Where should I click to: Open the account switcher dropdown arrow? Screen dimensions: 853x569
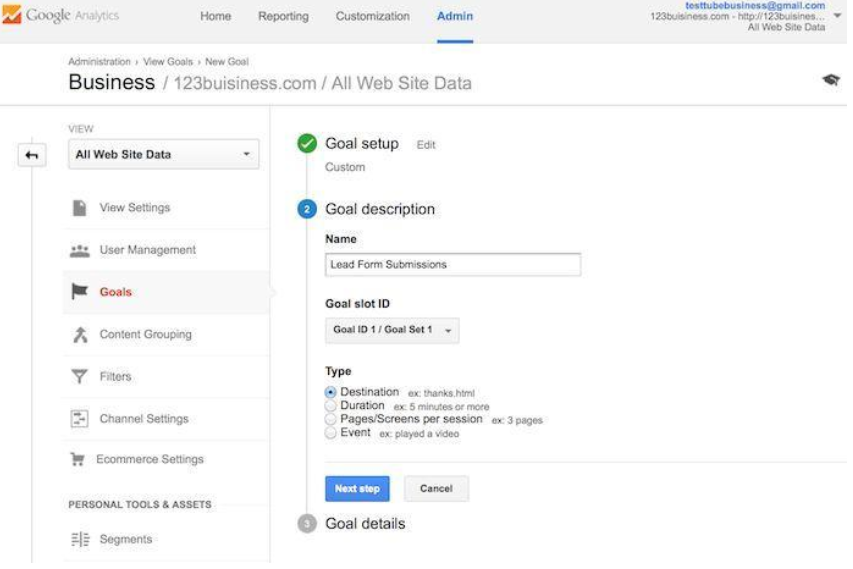[837, 16]
